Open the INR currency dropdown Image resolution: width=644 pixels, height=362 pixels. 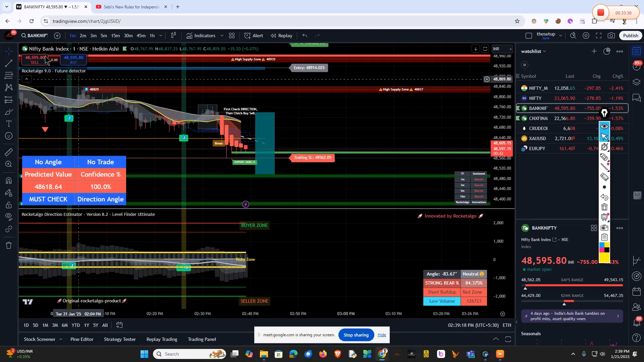coord(502,49)
